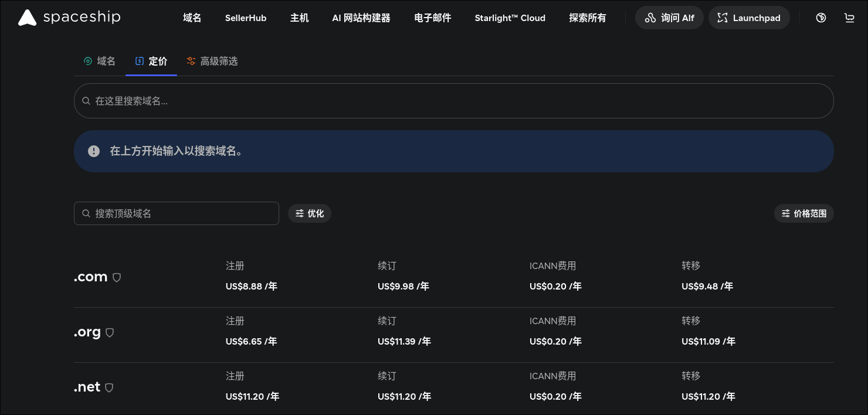Click .com transfer price US$9.48 /年
Screen dimensions: 868x415
707,287
